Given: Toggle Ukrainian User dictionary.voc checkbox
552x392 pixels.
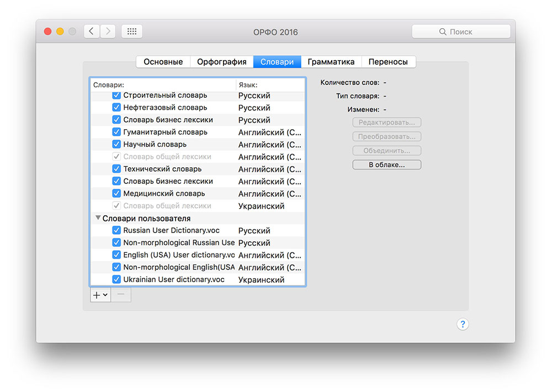Looking at the screenshot, I should pyautogui.click(x=116, y=279).
